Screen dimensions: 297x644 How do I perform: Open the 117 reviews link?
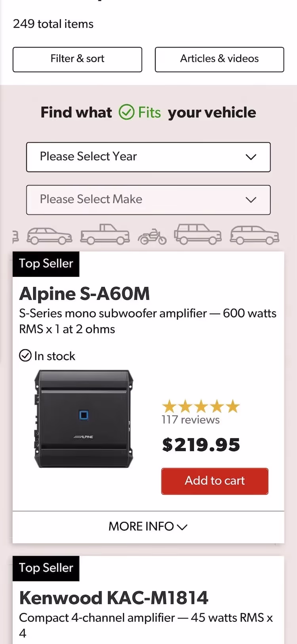(190, 420)
